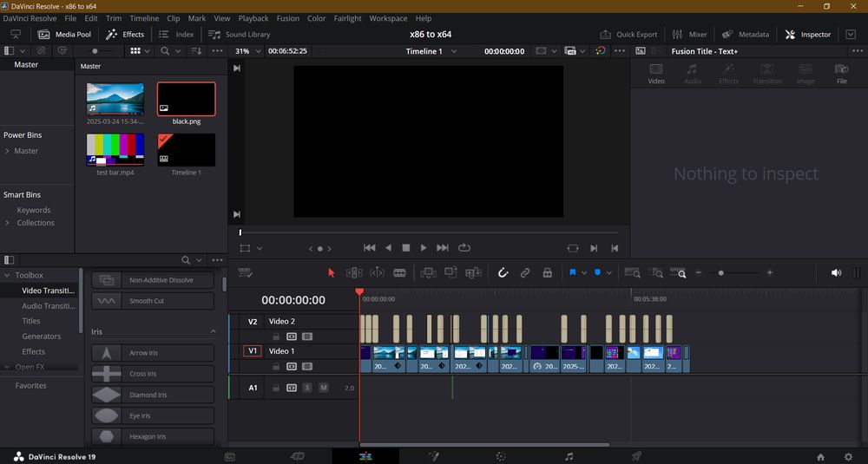Adjust the media pool thumbnail size slider
Viewport: 868px width, 464px height.
(95, 51)
